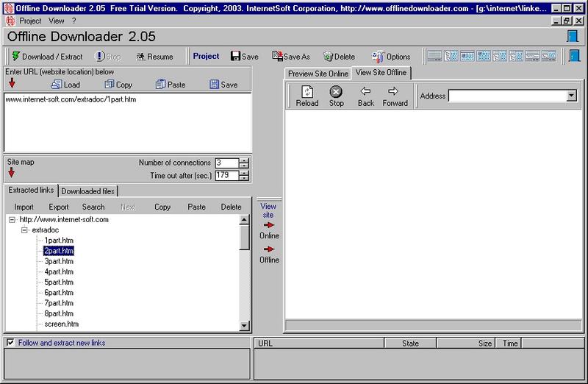
Task: Increase Time out seconds with up arrow
Action: (x=244, y=173)
